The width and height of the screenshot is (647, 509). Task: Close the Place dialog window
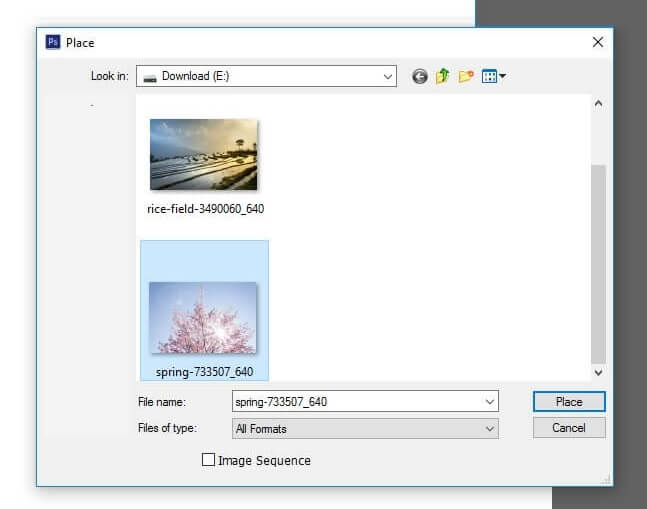click(x=597, y=42)
